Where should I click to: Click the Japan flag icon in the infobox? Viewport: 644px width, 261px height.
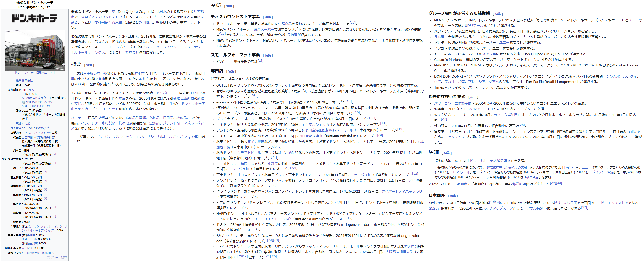coord(25,90)
